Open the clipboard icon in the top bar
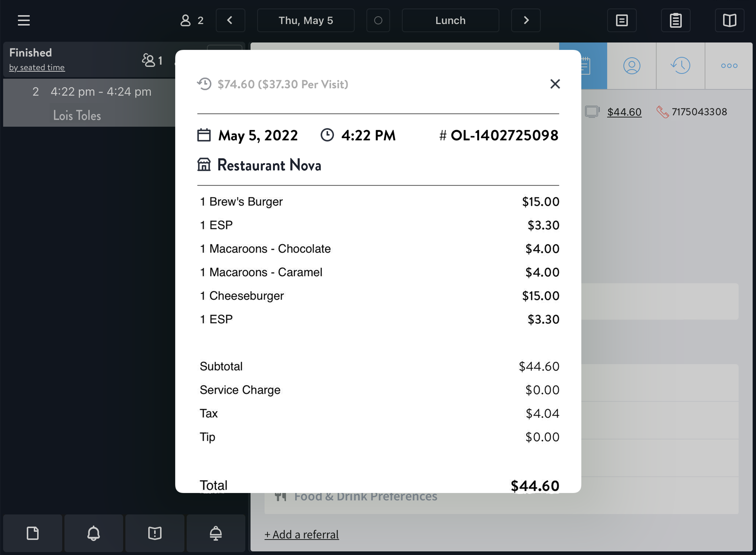The height and width of the screenshot is (555, 756). click(675, 21)
